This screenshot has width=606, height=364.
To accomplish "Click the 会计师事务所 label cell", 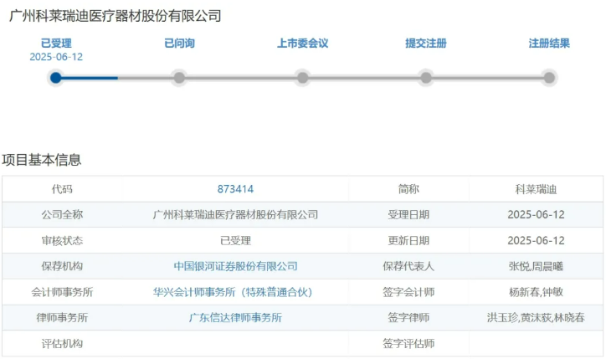I will click(x=62, y=292).
